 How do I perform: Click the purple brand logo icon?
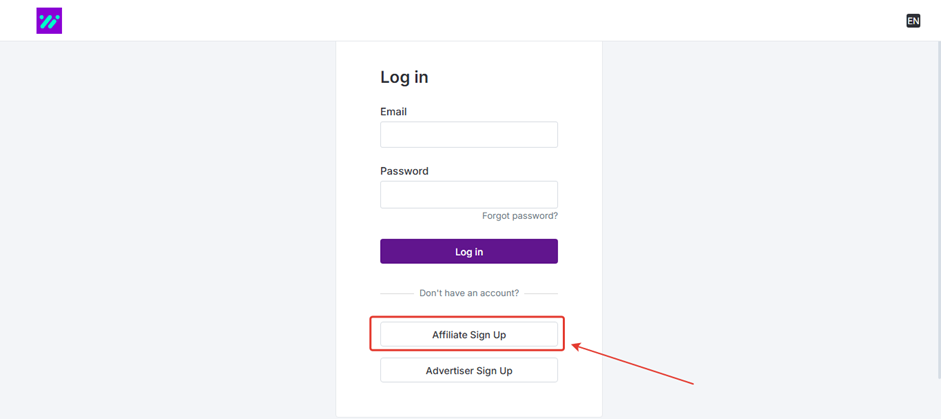49,21
